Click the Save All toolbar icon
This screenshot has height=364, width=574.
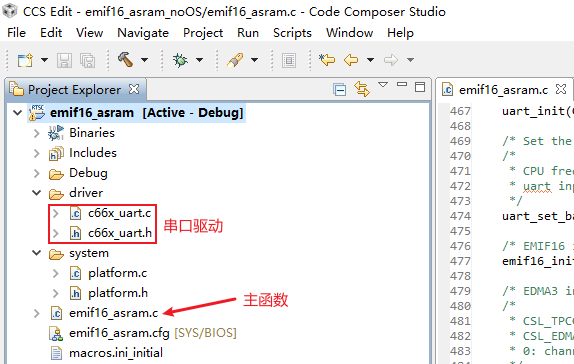coord(87,60)
